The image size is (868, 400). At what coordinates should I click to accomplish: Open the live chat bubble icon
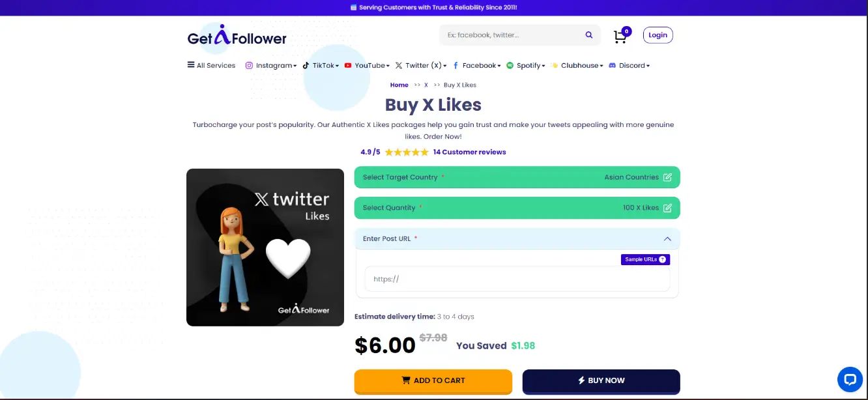tap(850, 379)
